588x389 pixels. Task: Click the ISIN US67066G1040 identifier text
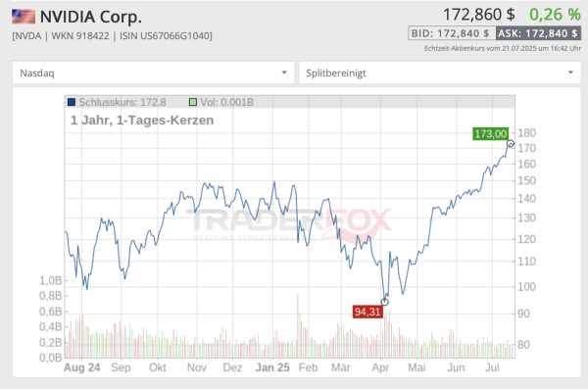pyautogui.click(x=166, y=36)
